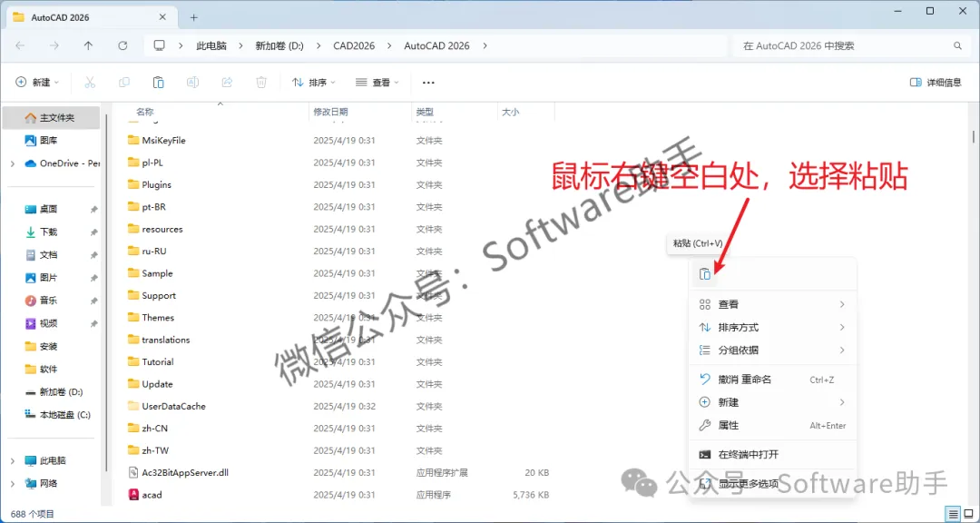
Task: Expand the chevron after AutoCAD 2026 in path
Action: point(485,45)
